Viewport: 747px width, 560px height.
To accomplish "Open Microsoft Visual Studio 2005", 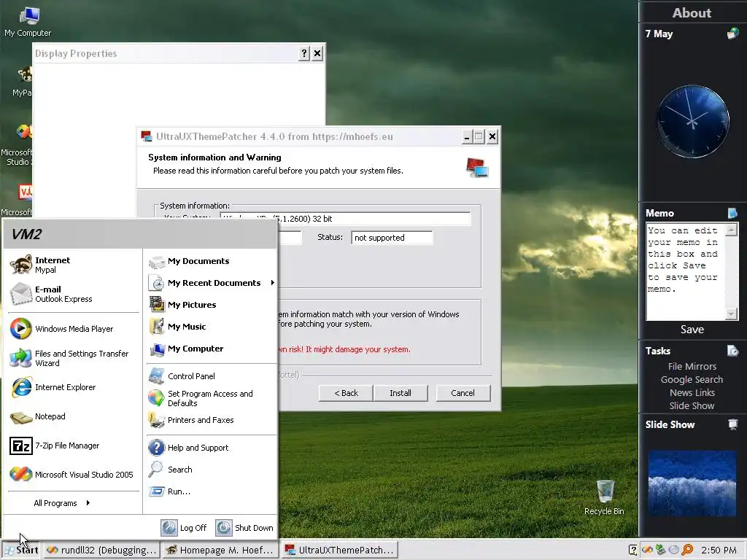I will [74, 474].
